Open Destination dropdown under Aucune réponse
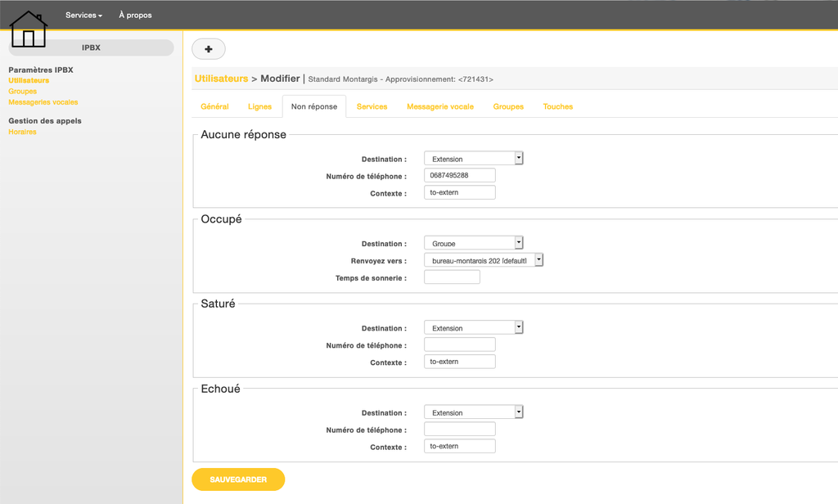The image size is (838, 504). [x=473, y=159]
